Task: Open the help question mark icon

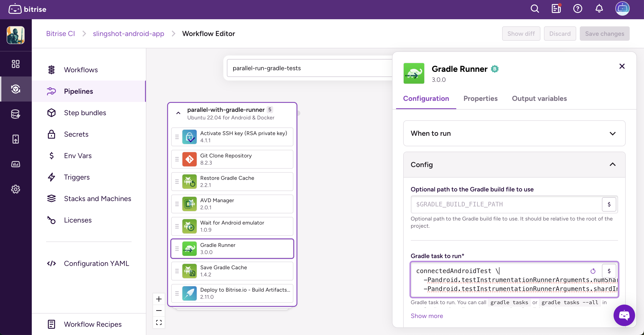Action: [578, 9]
